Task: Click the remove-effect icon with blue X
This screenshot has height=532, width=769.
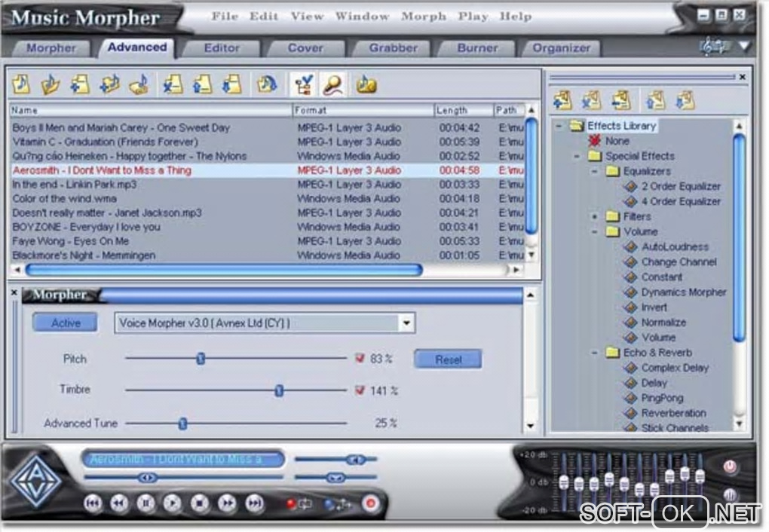Action: click(x=592, y=100)
